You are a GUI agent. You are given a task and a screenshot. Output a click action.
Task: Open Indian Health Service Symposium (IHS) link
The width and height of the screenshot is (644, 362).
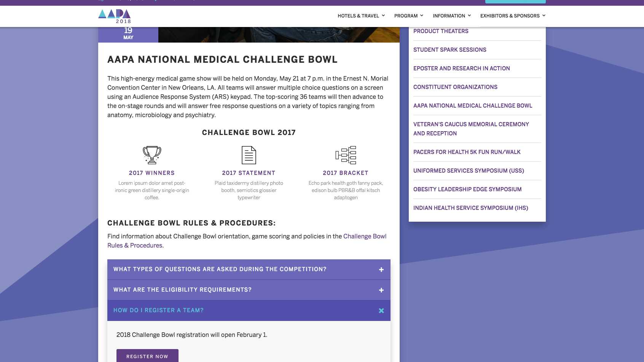[x=471, y=208]
